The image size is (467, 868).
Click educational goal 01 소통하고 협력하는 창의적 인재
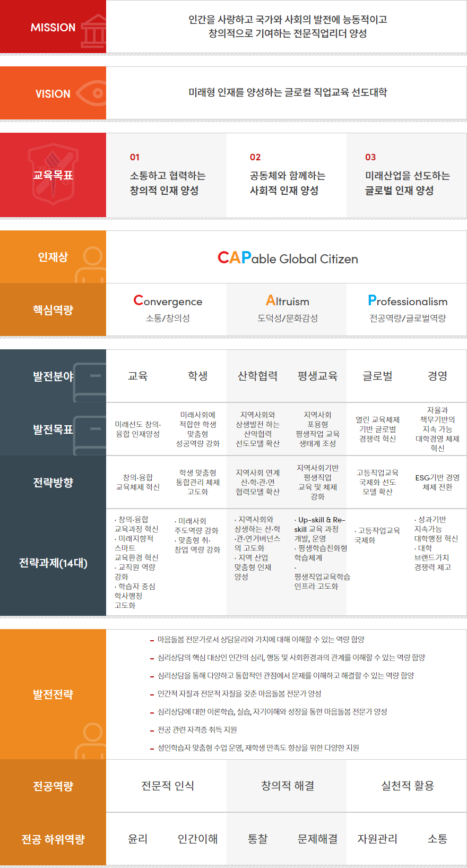pos(167,183)
